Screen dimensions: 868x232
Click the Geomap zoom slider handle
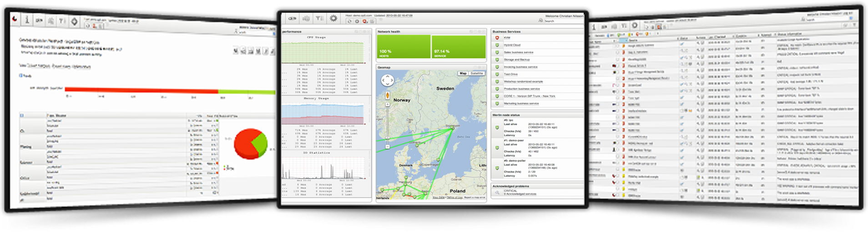[x=388, y=138]
